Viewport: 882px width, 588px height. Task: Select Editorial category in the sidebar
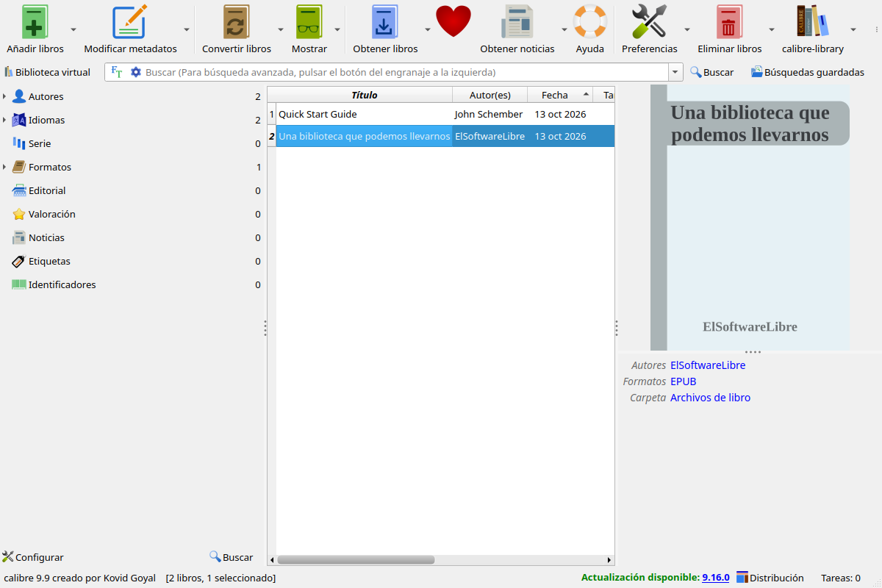(x=47, y=190)
